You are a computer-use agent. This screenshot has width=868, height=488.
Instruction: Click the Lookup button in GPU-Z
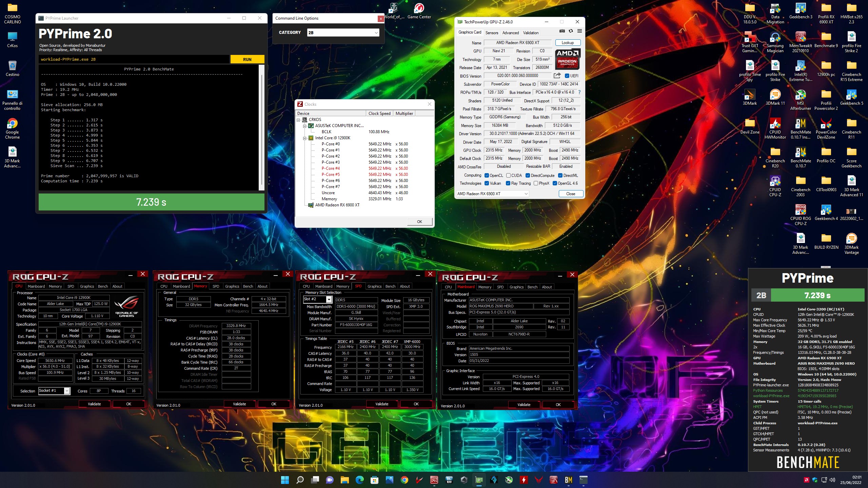click(x=568, y=43)
